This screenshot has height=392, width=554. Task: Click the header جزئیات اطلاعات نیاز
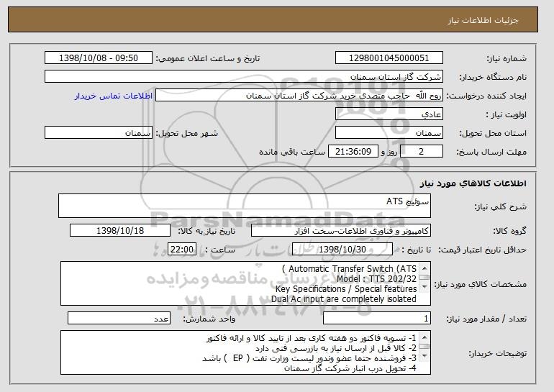[483, 20]
